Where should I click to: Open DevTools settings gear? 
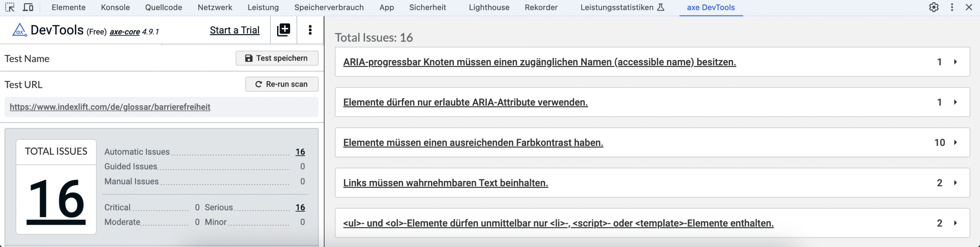click(x=934, y=7)
